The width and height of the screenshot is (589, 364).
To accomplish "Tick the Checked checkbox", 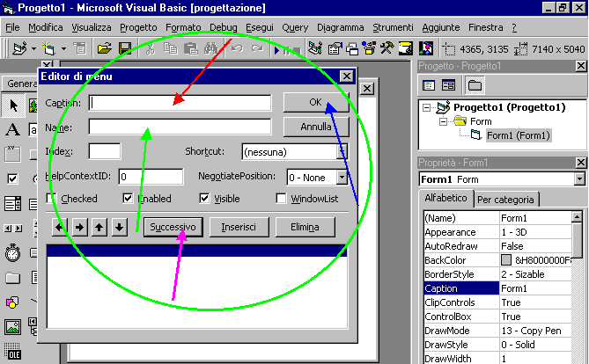I will click(52, 198).
